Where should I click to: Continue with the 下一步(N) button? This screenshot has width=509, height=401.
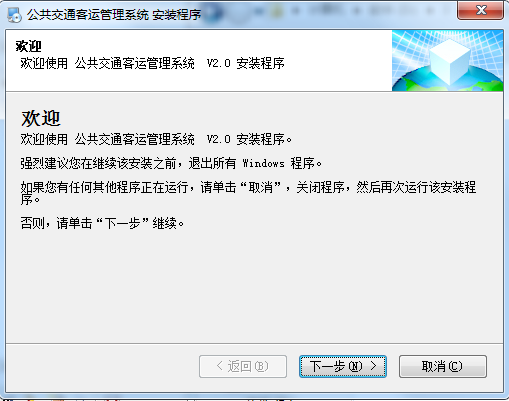pos(343,366)
